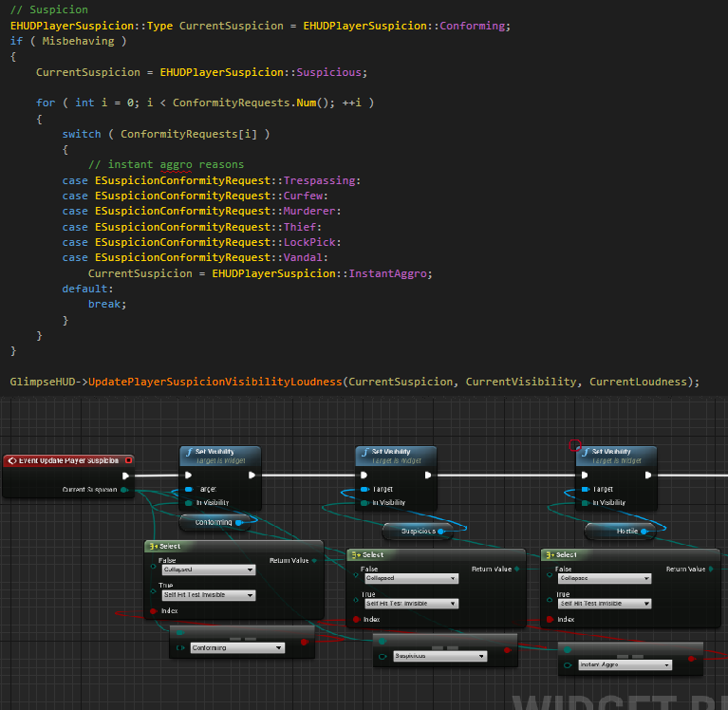Click header of the middle Select node

click(436, 555)
